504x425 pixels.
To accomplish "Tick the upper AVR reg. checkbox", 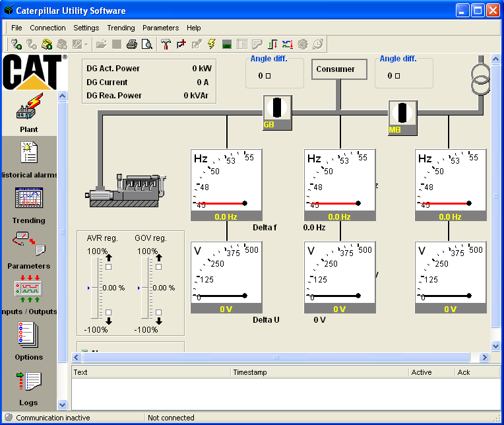I will coord(109,267).
